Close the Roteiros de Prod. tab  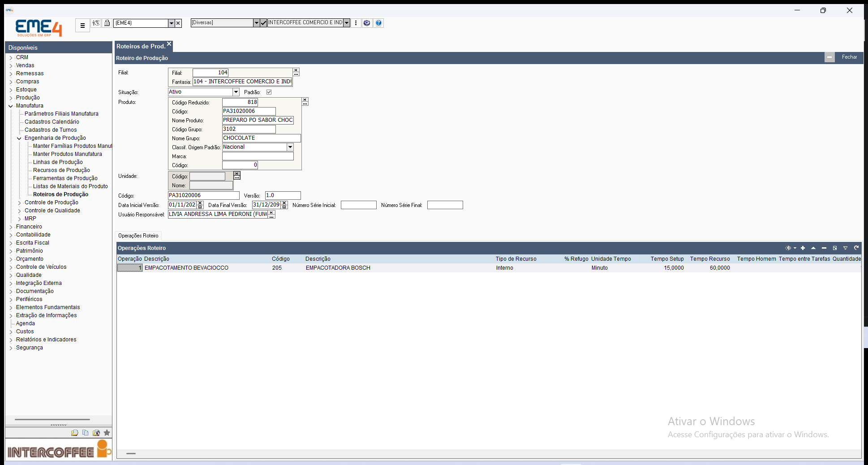pyautogui.click(x=169, y=44)
